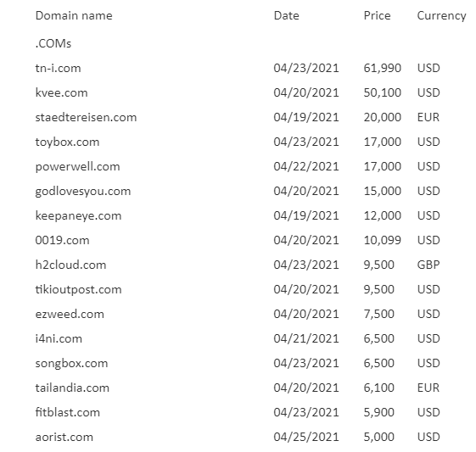The height and width of the screenshot is (452, 476).
Task: Select the tn-i.com domain entry
Action: point(58,68)
